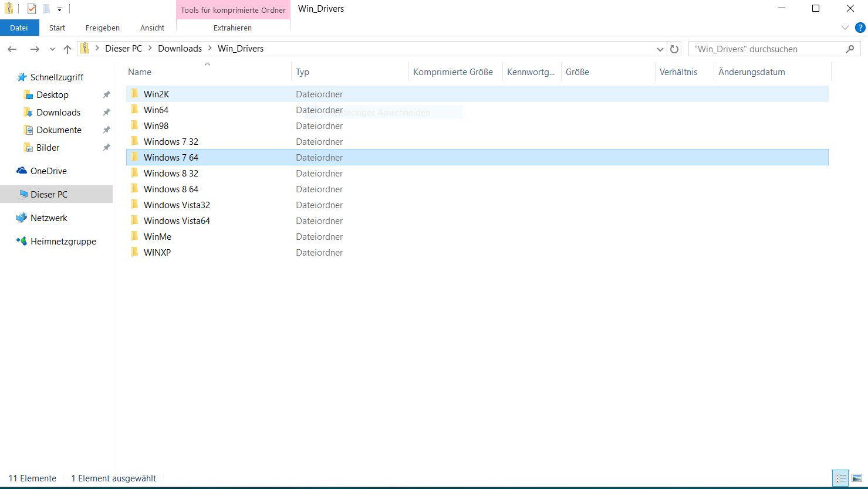Image resolution: width=868 pixels, height=489 pixels.
Task: Click Dieser PC in the address path
Action: click(x=123, y=49)
